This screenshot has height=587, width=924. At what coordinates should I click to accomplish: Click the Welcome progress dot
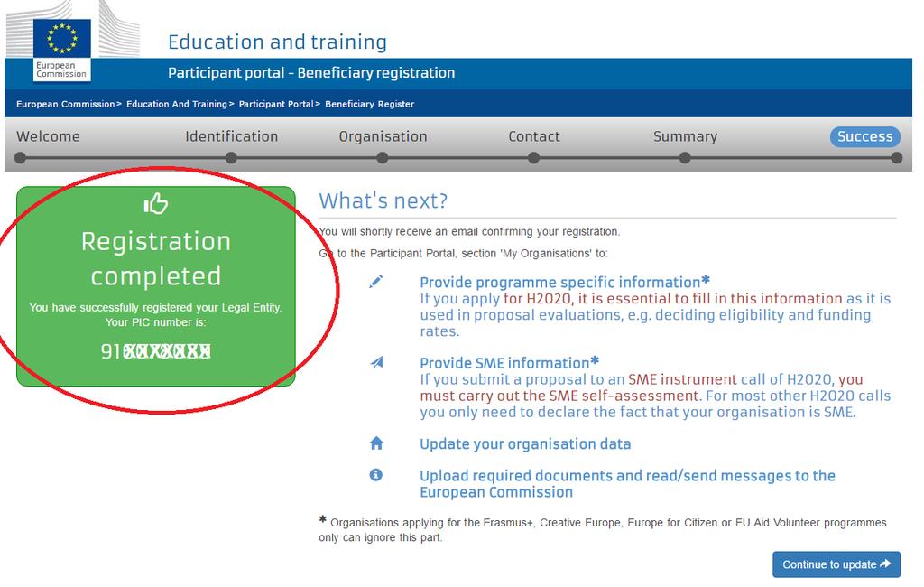pos(21,157)
